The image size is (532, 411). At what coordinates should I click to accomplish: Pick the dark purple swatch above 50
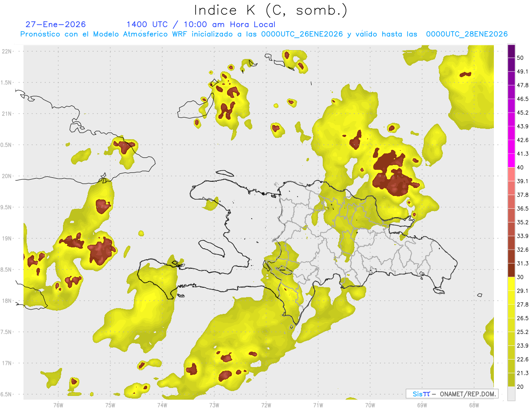512,51
